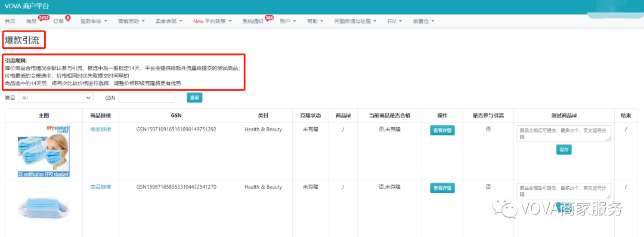This screenshot has height=237, width=644.
Task: Click the 查询 search button
Action: tap(194, 97)
